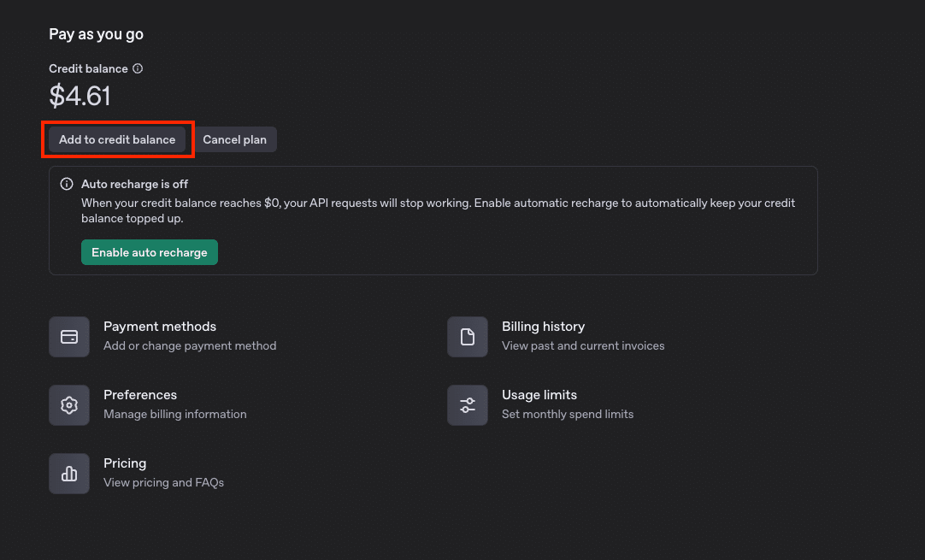Click 'View pricing and FAQs' description
This screenshot has width=925, height=560.
(x=163, y=483)
